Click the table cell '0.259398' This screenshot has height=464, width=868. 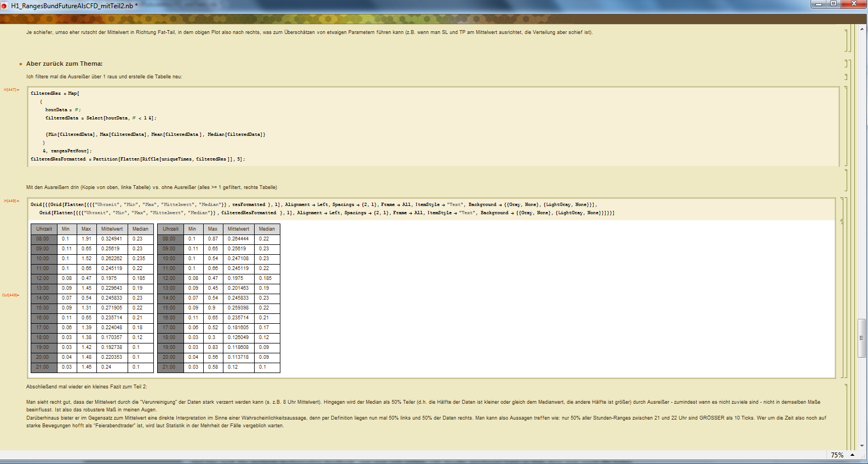pyautogui.click(x=239, y=308)
